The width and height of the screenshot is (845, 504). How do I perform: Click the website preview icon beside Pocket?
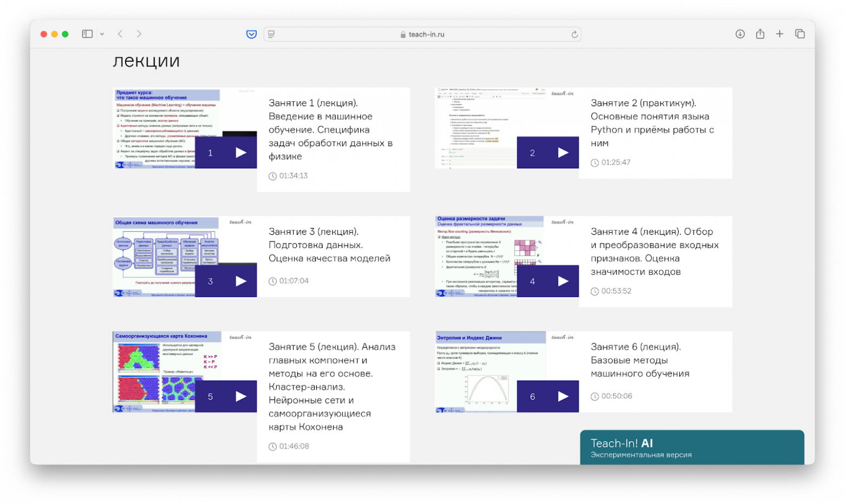[270, 34]
